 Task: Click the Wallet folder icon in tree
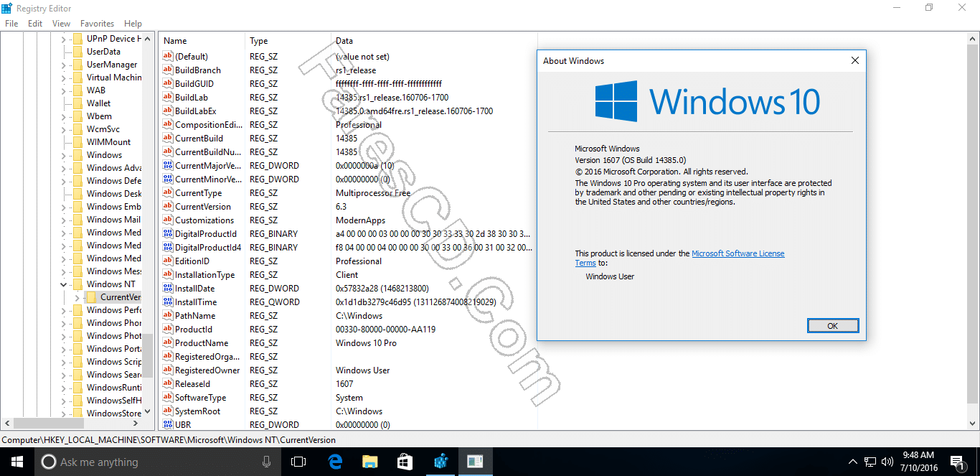point(77,103)
